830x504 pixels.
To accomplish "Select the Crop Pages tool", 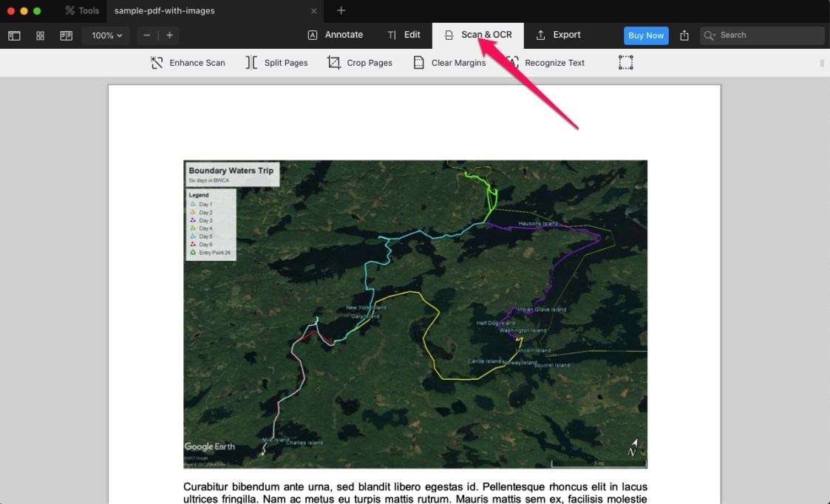I will pos(360,63).
